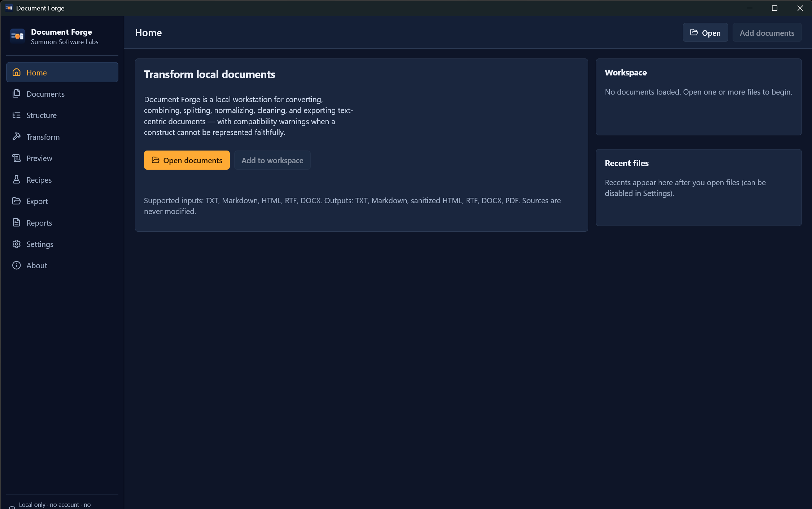Click 'No documents loaded' workspace message

click(698, 92)
